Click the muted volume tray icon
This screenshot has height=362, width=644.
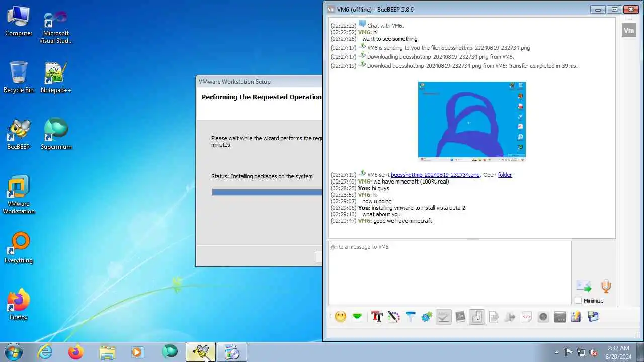594,352
